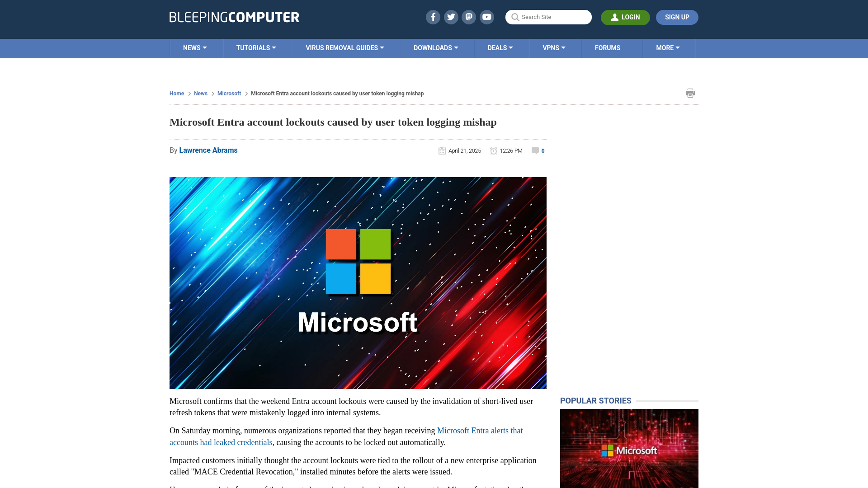Click the search magnifier icon
The height and width of the screenshot is (488, 868).
pyautogui.click(x=515, y=17)
